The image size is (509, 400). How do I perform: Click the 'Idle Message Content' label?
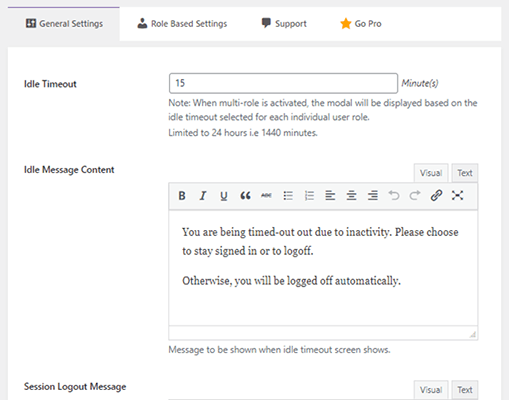pos(69,170)
